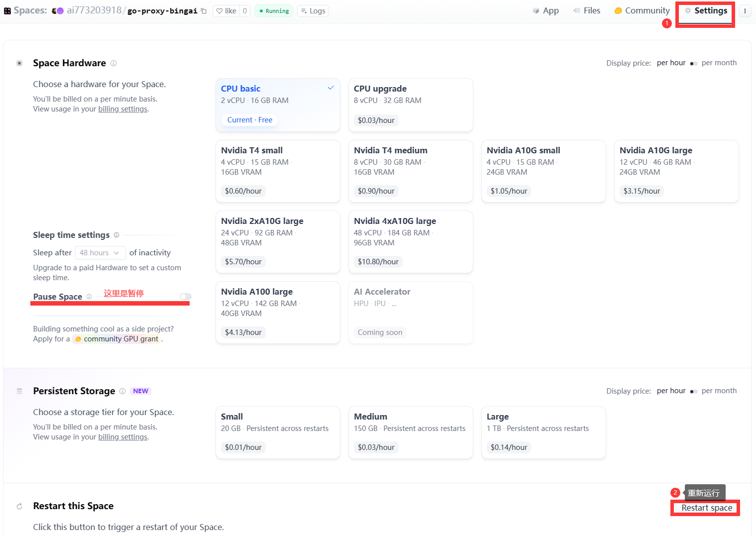
Task: Open the Logs panel
Action: [313, 11]
